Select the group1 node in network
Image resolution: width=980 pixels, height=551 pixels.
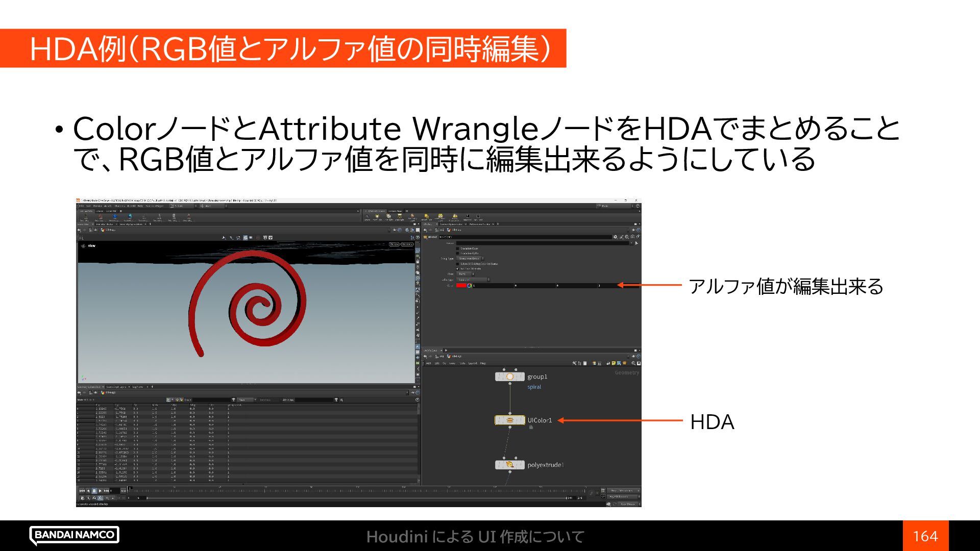(509, 377)
